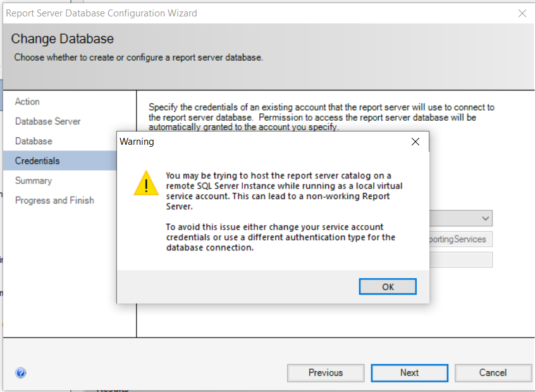Select the Database step in sidebar
The height and width of the screenshot is (392, 535).
[34, 141]
